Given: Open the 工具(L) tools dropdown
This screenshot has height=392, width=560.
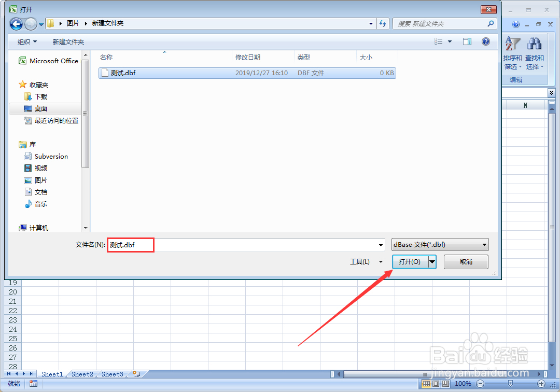Looking at the screenshot, I should (366, 262).
